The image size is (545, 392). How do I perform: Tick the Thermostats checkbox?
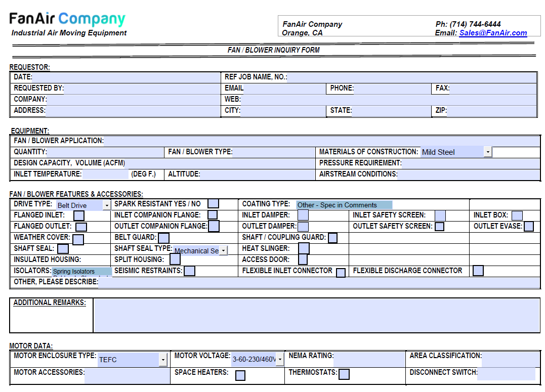pyautogui.click(x=344, y=374)
